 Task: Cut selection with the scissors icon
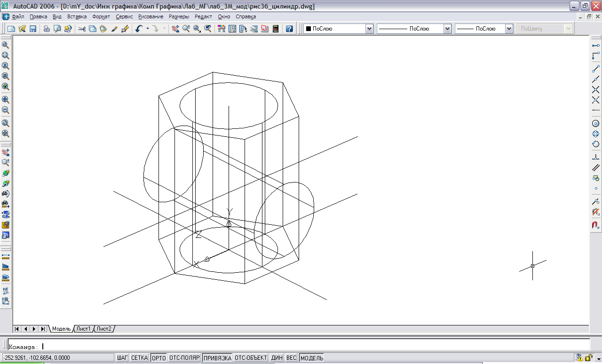tap(82, 29)
